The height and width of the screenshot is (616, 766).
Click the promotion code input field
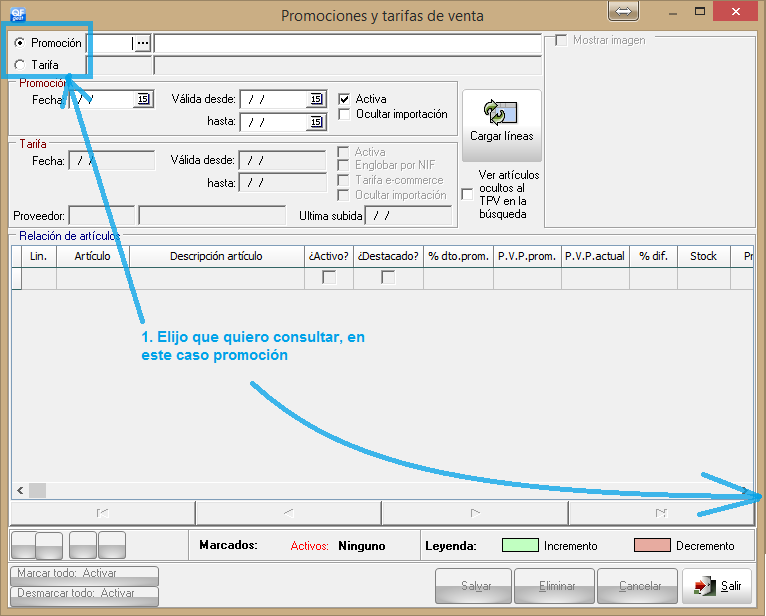click(x=113, y=43)
